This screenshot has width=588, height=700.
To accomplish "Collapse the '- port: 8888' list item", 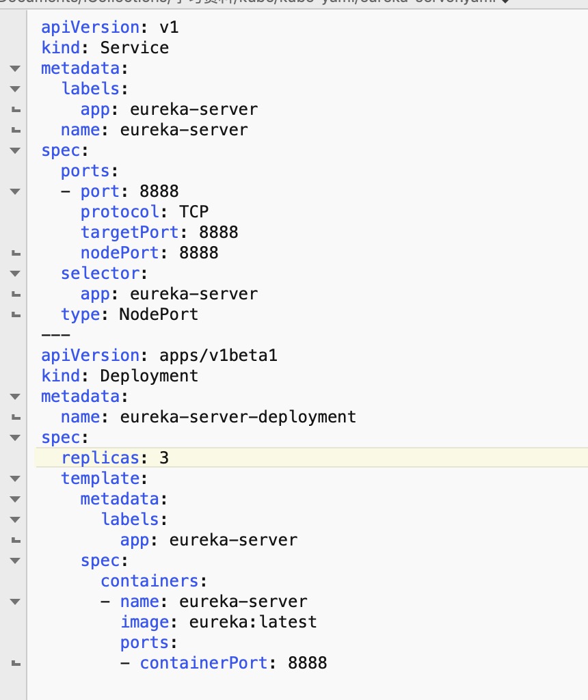I will 15,191.
